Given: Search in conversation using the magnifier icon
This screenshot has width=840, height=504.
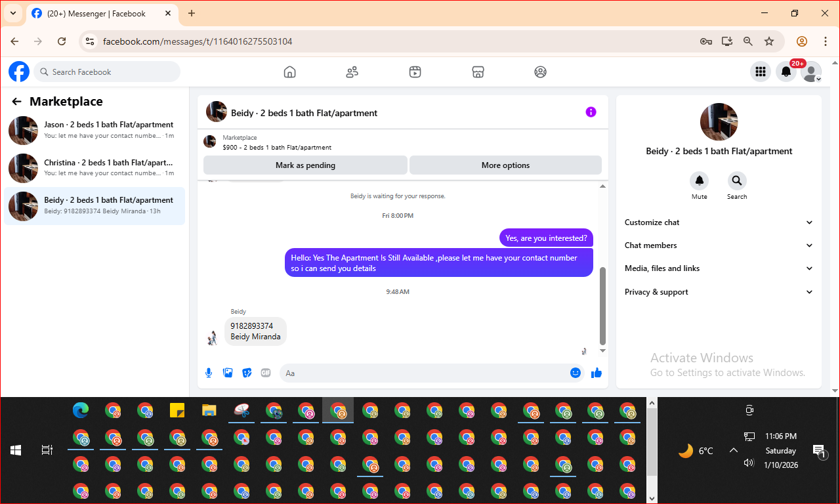Looking at the screenshot, I should coord(737,180).
